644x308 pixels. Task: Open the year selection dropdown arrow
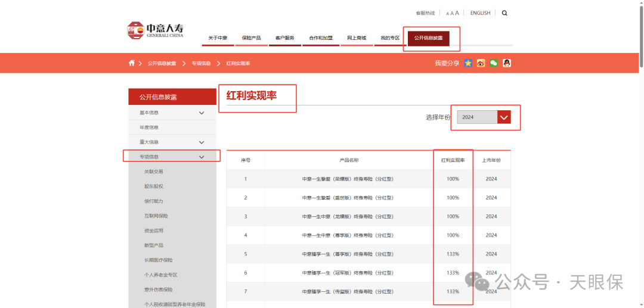point(504,117)
